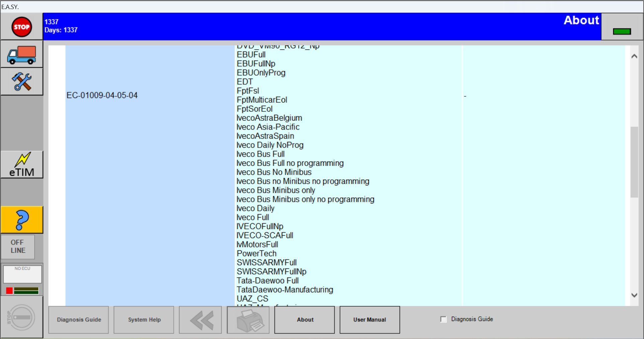Viewport: 644px width, 339px height.
Task: Enable the Diagnosis Guide checkbox
Action: [443, 319]
